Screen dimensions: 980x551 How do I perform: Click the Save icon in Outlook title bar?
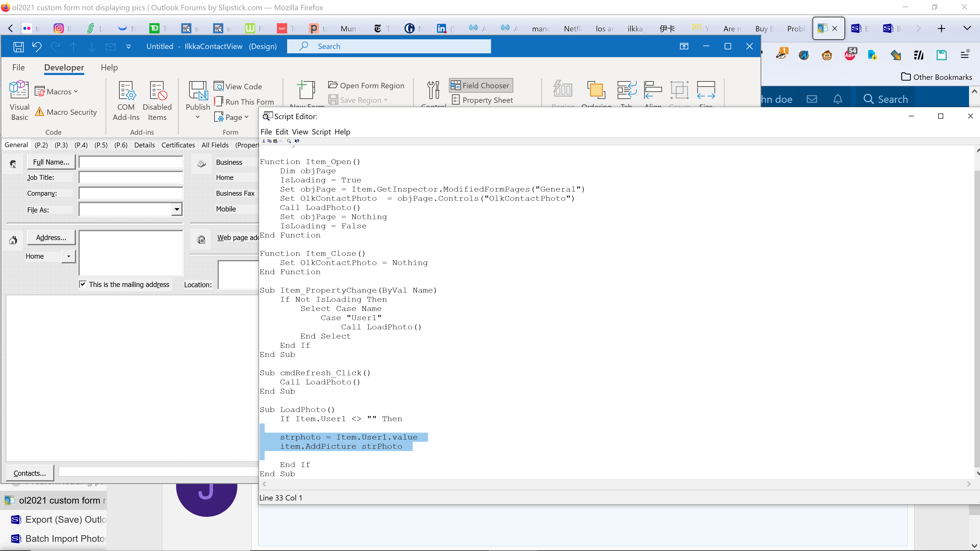pyautogui.click(x=18, y=47)
